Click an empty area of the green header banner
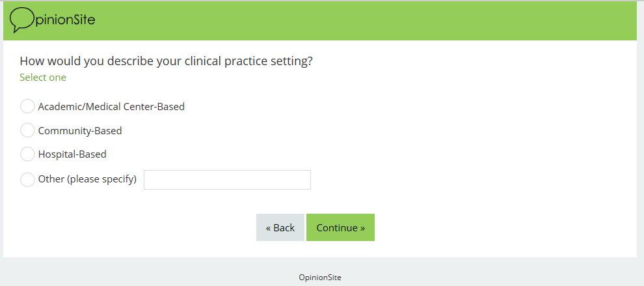This screenshot has height=286, width=644. pyautogui.click(x=390, y=20)
